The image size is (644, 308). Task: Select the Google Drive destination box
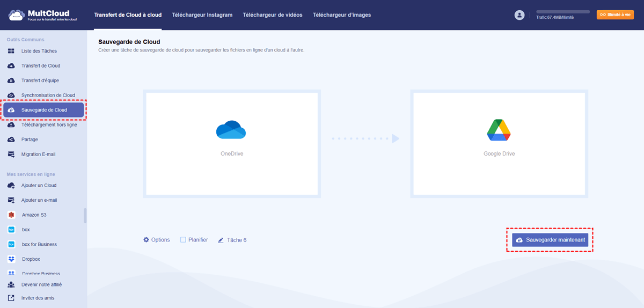click(499, 144)
